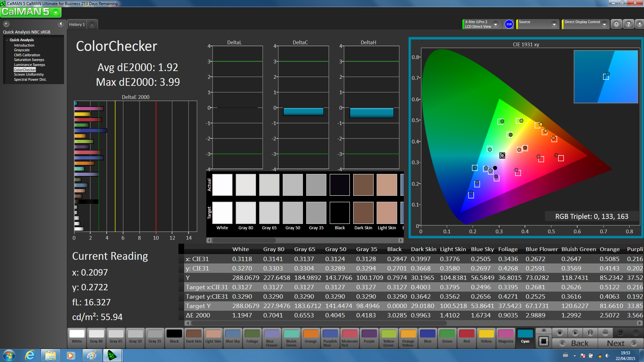Image resolution: width=644 pixels, height=362 pixels.
Task: Open settings via the gear icon
Action: (x=616, y=24)
